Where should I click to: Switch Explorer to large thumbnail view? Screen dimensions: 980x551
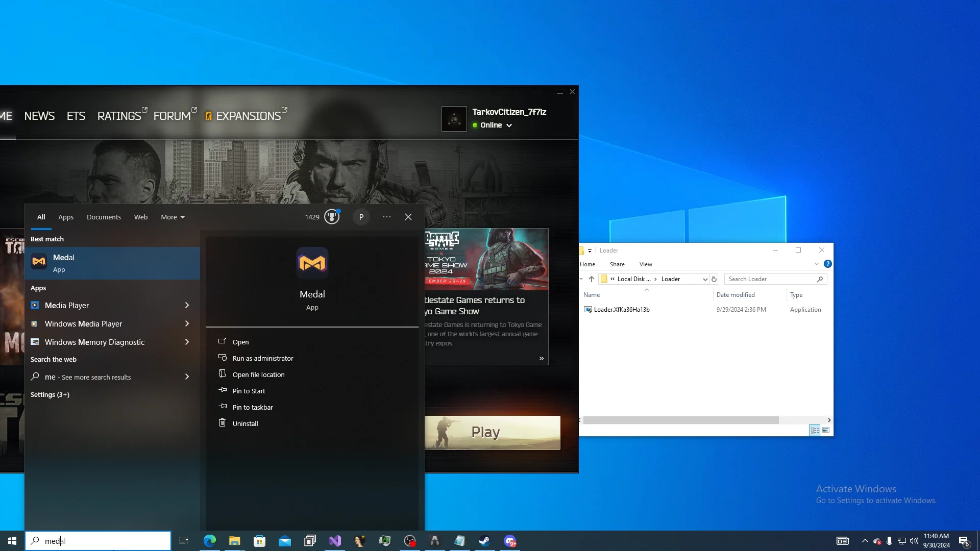coord(826,430)
